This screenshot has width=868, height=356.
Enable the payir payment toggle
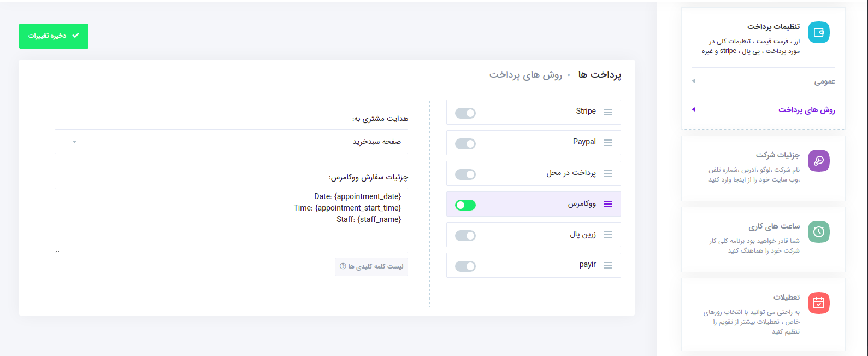[x=465, y=265]
